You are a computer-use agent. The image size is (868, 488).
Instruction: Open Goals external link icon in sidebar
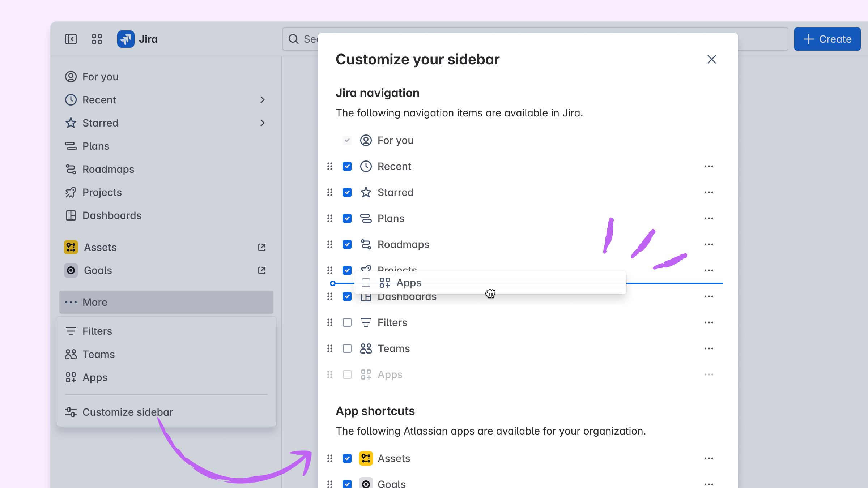tap(262, 270)
